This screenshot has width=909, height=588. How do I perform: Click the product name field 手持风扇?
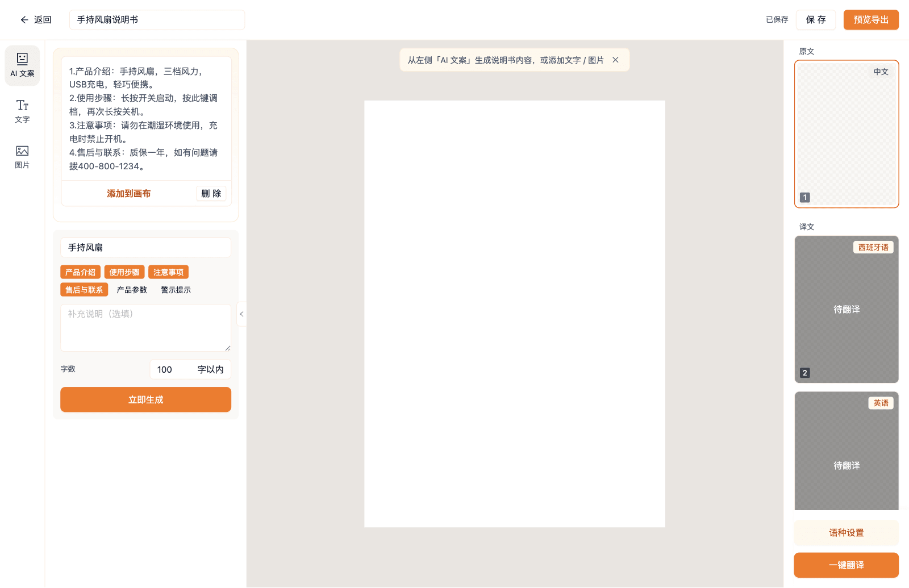tap(145, 248)
